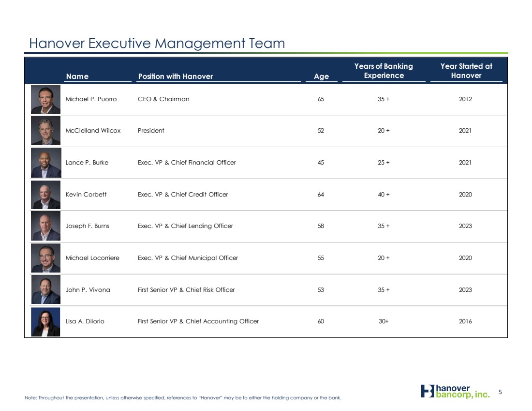Select the name 'Michael Locorriere'
Viewport: 532px width, 411px height.
coord(92,258)
